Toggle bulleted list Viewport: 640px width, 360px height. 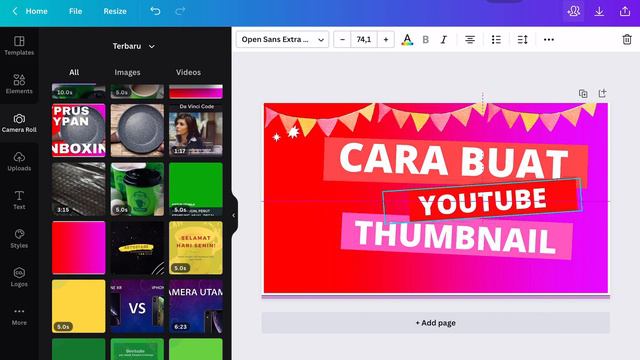[x=496, y=40]
